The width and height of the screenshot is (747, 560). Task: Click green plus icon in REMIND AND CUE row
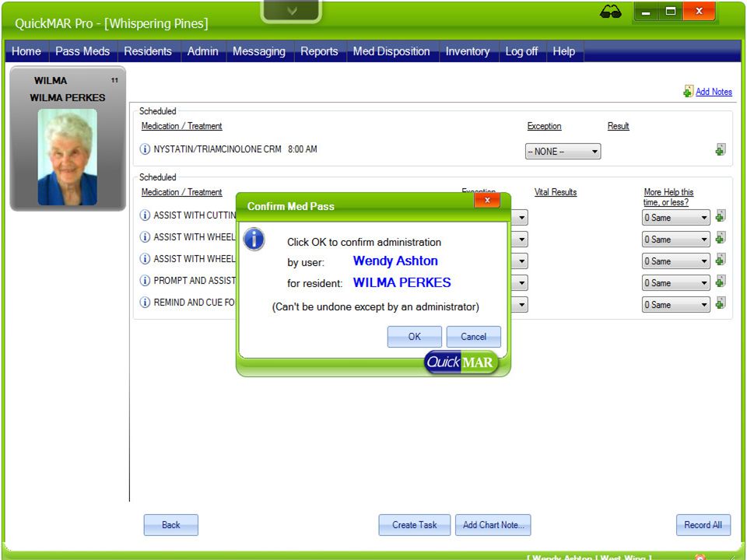721,303
